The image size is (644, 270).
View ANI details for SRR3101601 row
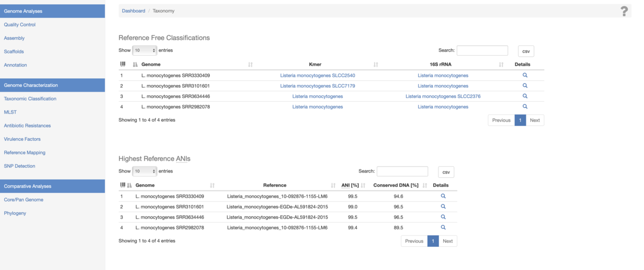coord(443,206)
